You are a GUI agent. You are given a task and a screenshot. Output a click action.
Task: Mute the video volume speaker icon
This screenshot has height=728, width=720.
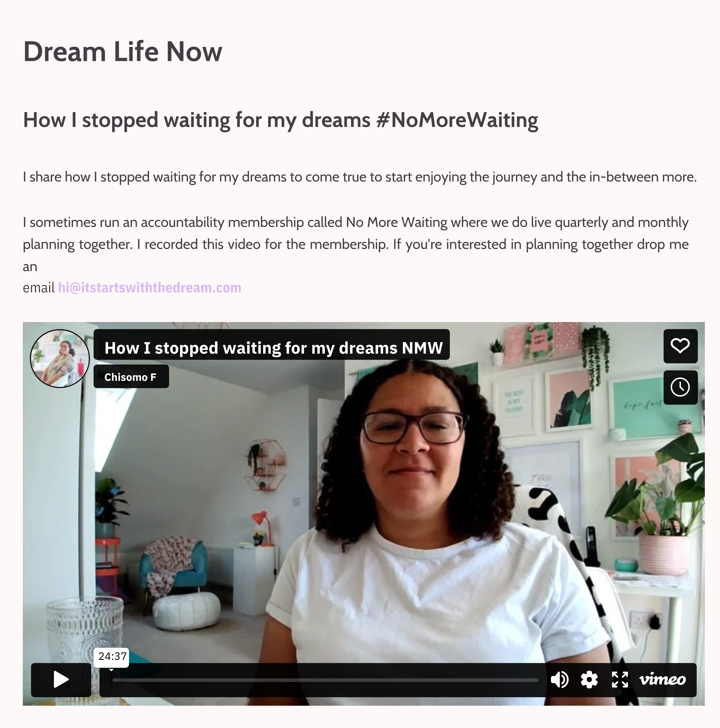[560, 680]
